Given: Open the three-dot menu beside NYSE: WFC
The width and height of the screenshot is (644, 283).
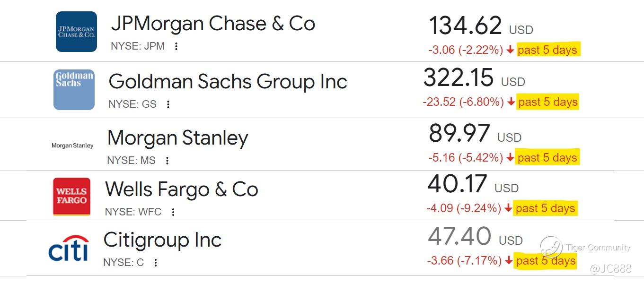Looking at the screenshot, I should tap(173, 212).
